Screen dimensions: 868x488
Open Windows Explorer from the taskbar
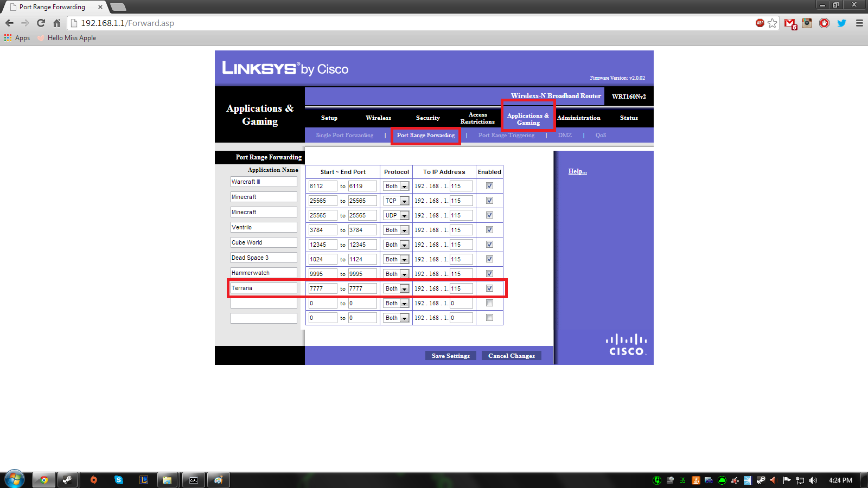[168, 480]
